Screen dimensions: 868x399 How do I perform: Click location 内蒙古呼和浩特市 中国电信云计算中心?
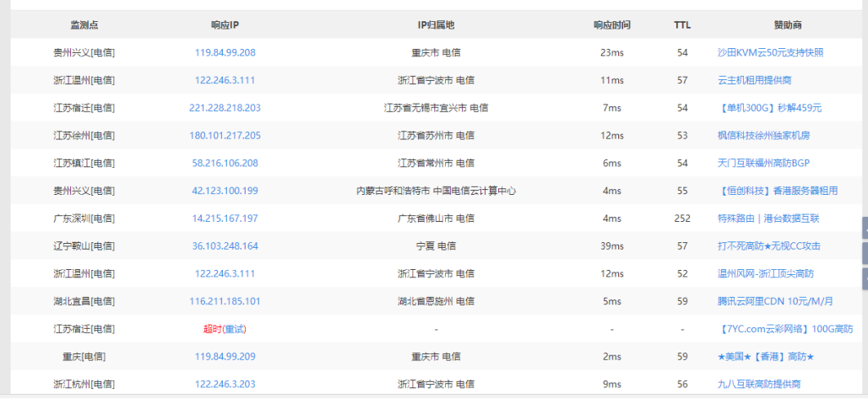tap(436, 191)
